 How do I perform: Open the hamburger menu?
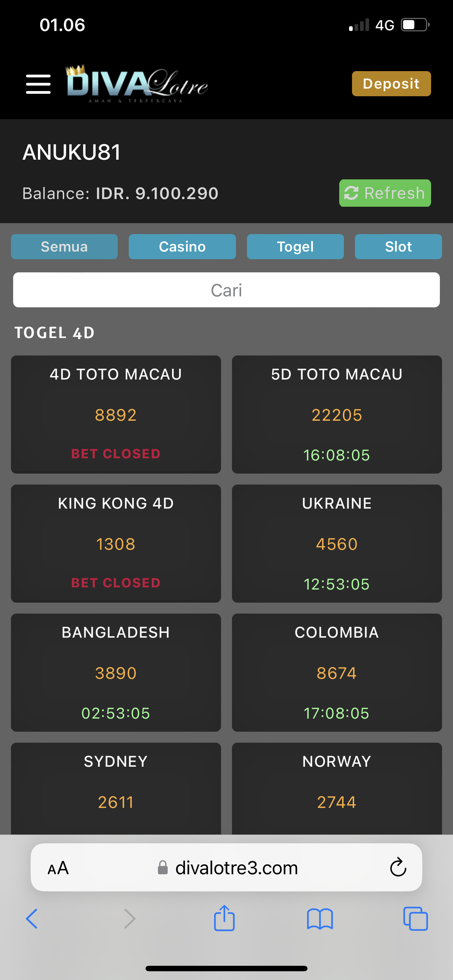[38, 84]
